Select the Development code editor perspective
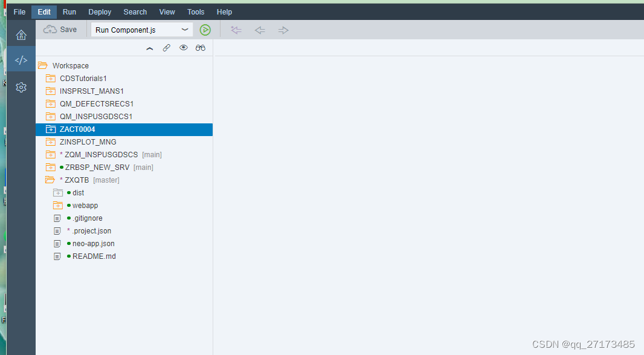This screenshot has height=355, width=644. pyautogui.click(x=21, y=60)
